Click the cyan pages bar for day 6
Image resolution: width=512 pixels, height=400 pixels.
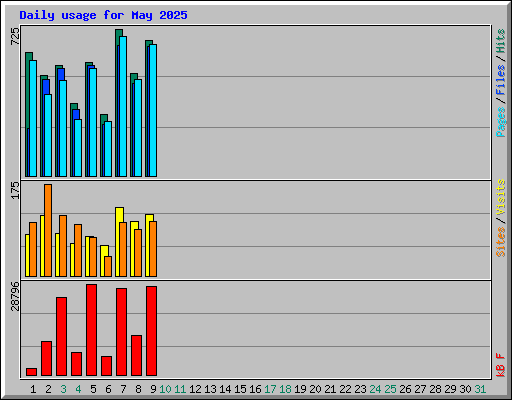pyautogui.click(x=108, y=149)
